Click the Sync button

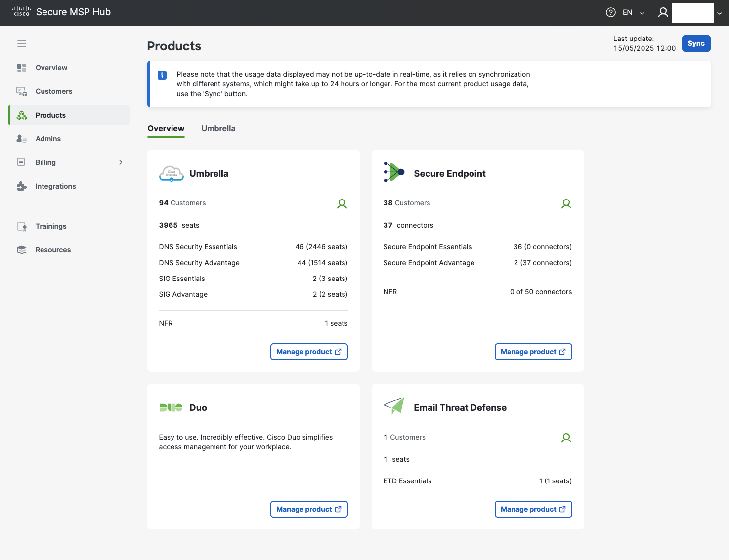point(696,43)
